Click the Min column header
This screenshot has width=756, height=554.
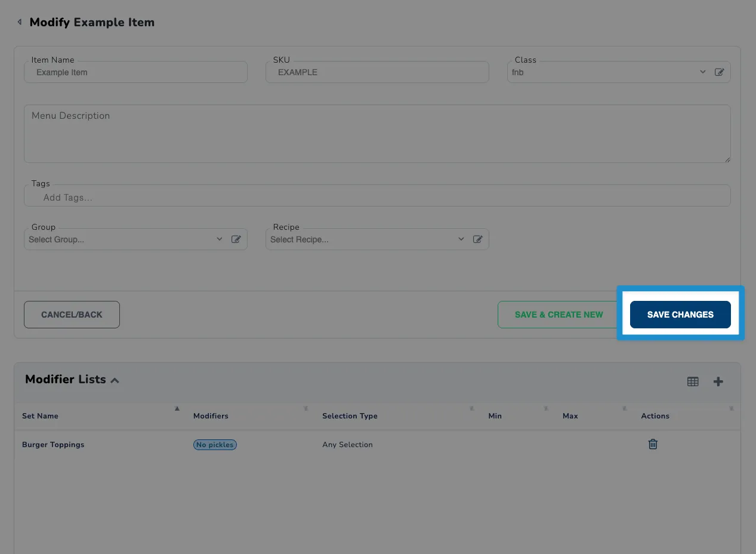[495, 416]
